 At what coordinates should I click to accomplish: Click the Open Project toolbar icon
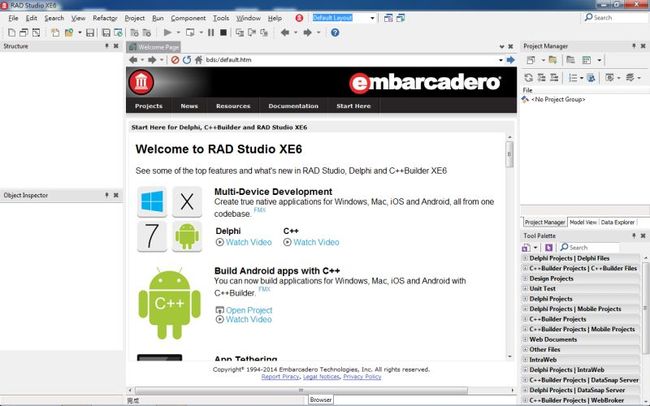(68, 32)
